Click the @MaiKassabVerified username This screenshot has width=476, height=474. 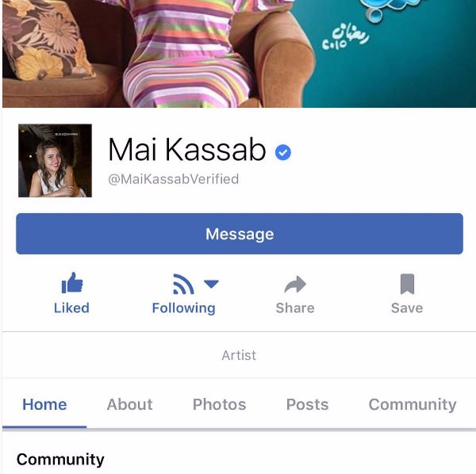click(x=173, y=179)
